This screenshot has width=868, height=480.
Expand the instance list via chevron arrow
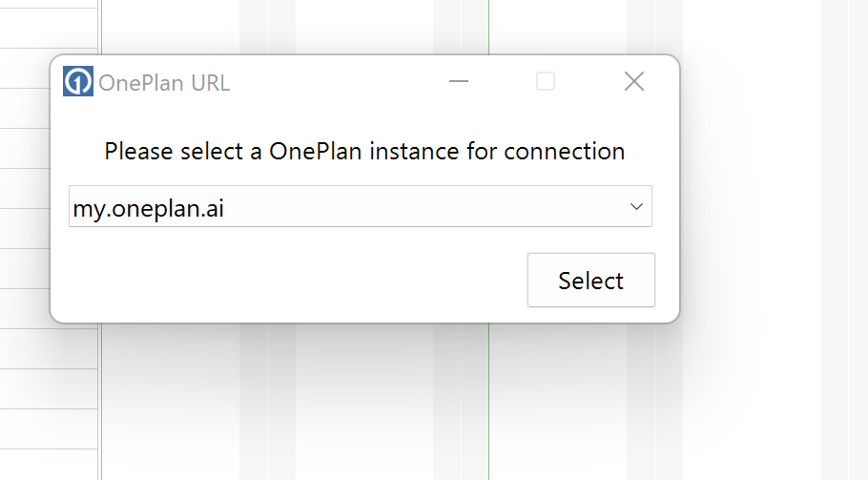point(636,206)
